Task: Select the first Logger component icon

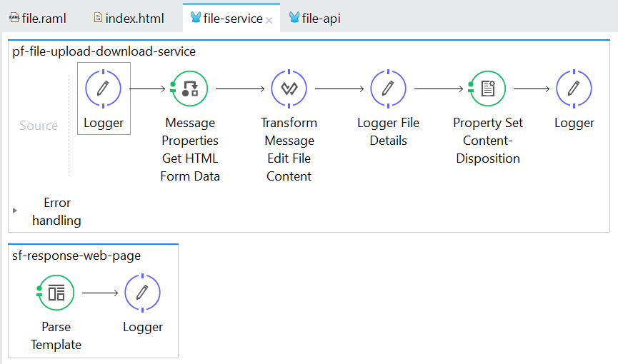Action: coord(104,89)
